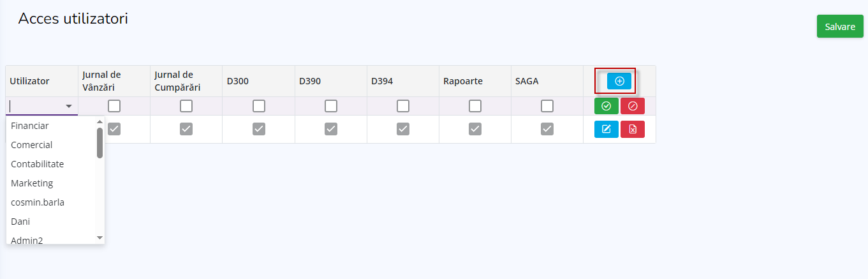Click the blue add row plus icon
Viewport: 868px width, 279px height.
coord(619,81)
